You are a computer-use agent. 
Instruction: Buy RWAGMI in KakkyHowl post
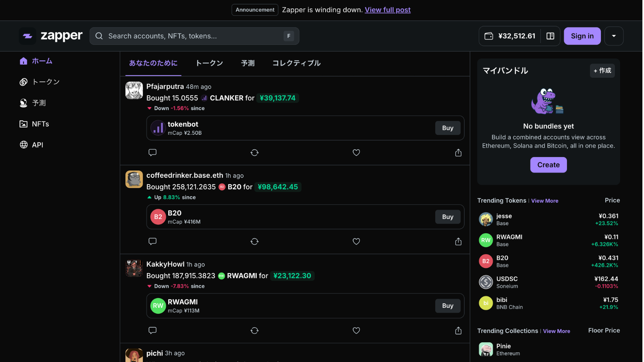pos(448,306)
